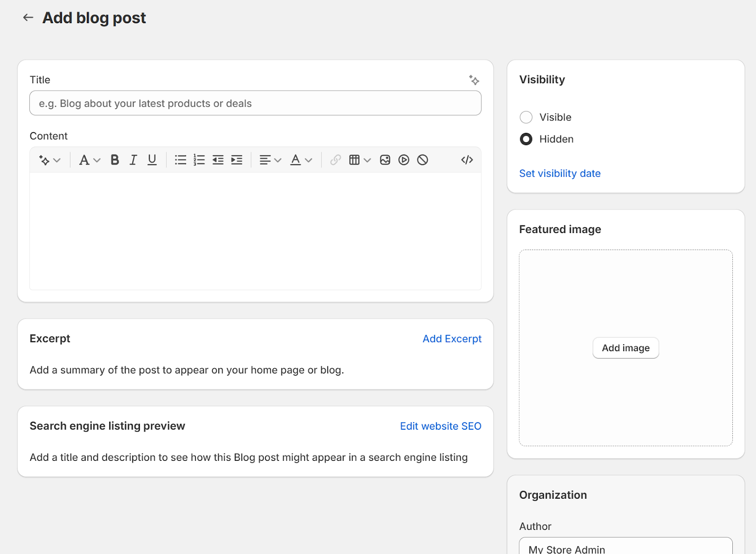Insert a bulleted list

pos(180,160)
